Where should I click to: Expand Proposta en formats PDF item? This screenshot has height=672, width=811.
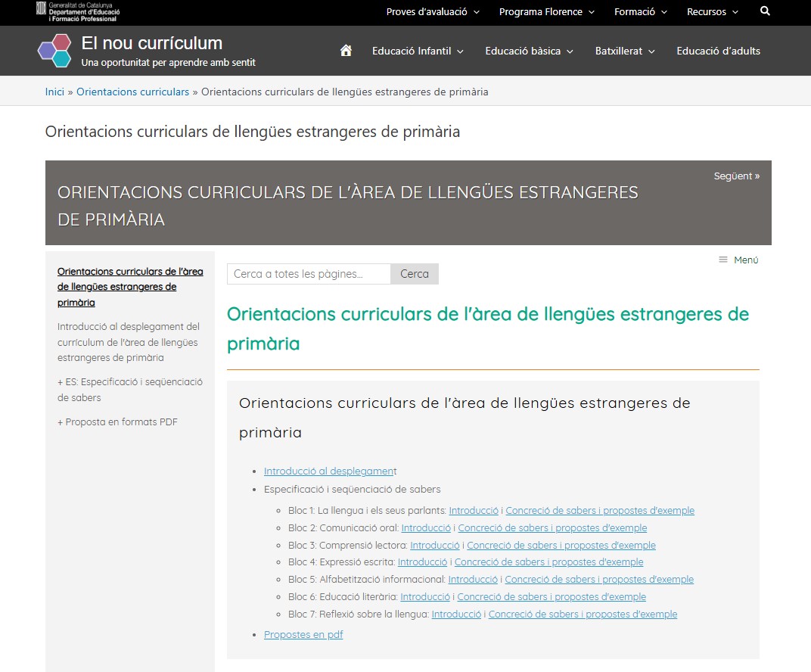point(117,422)
